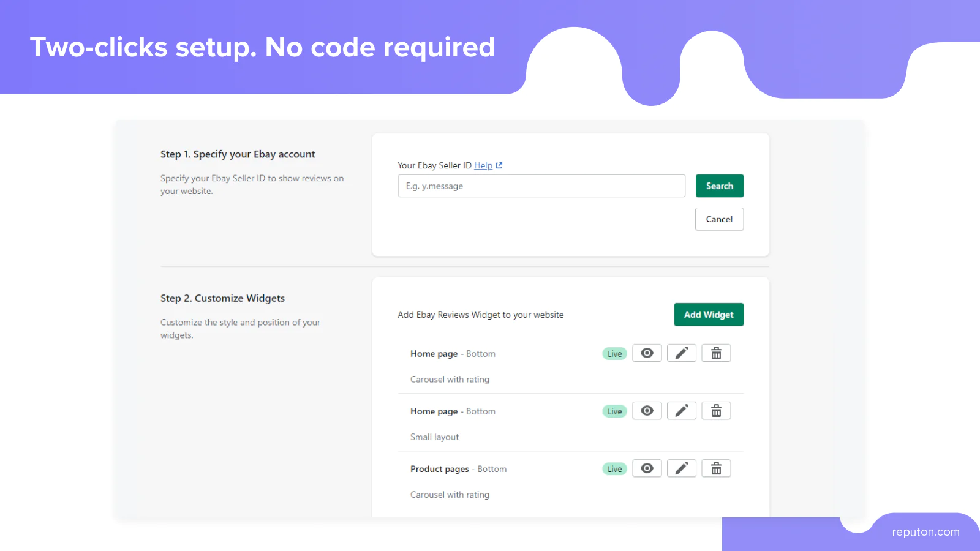980x551 pixels.
Task: Edit the Product pages widget
Action: pos(681,468)
